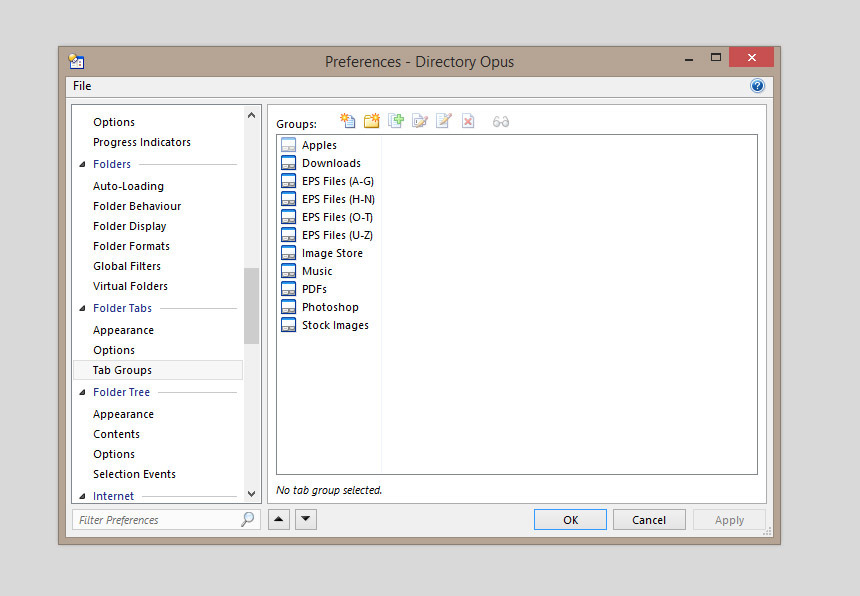Click the search magnifier in Filter Preferences
The height and width of the screenshot is (596, 860).
click(247, 519)
